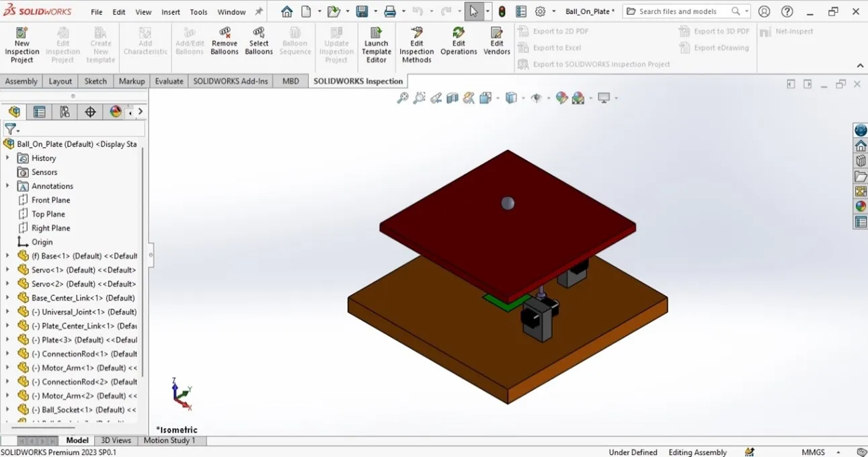The image size is (868, 457).
Task: Switch to the MBD tab
Action: pyautogui.click(x=290, y=81)
